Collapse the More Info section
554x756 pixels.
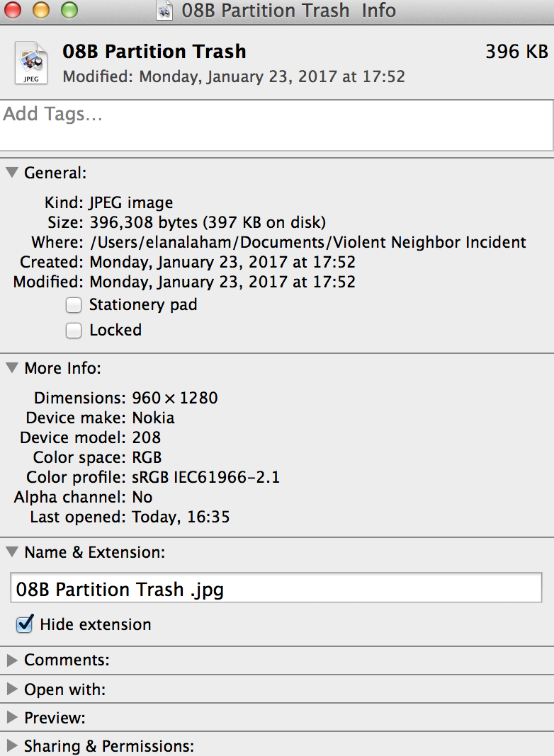click(x=12, y=368)
